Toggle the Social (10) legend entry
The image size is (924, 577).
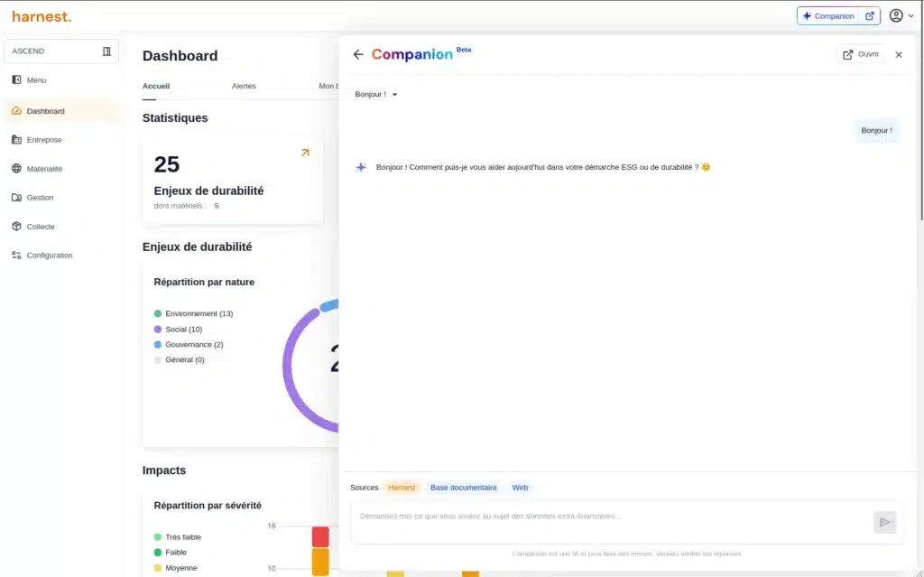coord(178,330)
